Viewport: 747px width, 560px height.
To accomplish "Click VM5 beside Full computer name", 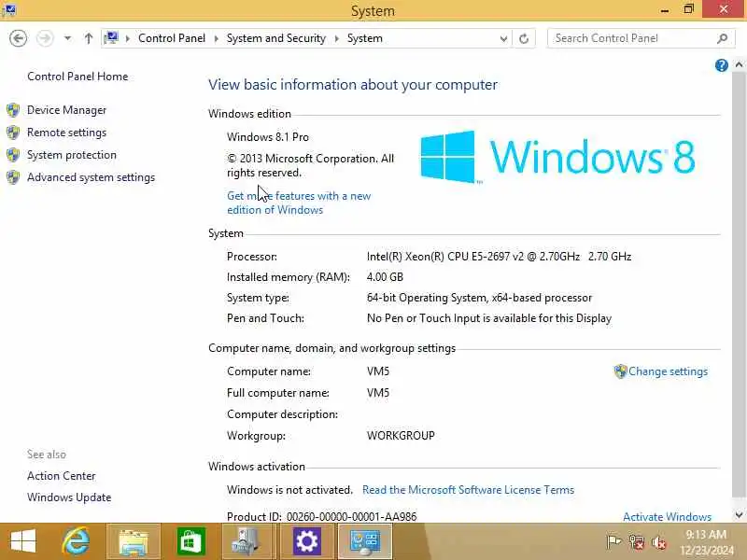I will 378,393.
